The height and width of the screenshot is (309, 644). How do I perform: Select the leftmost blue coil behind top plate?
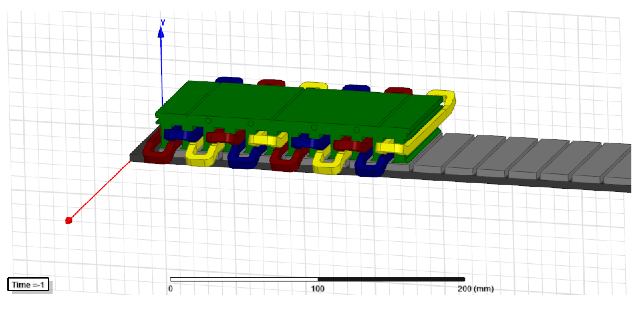229,80
